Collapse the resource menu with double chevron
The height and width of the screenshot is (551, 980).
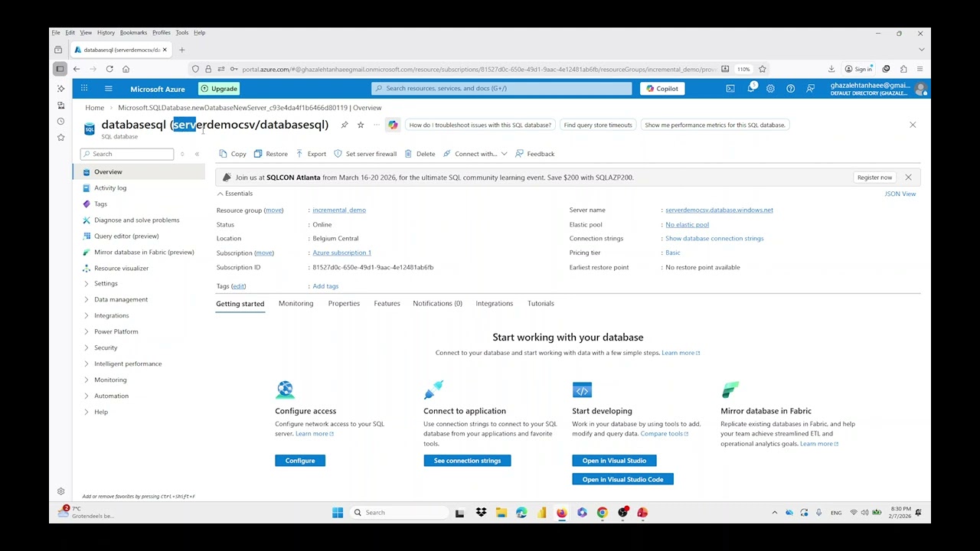(x=197, y=155)
